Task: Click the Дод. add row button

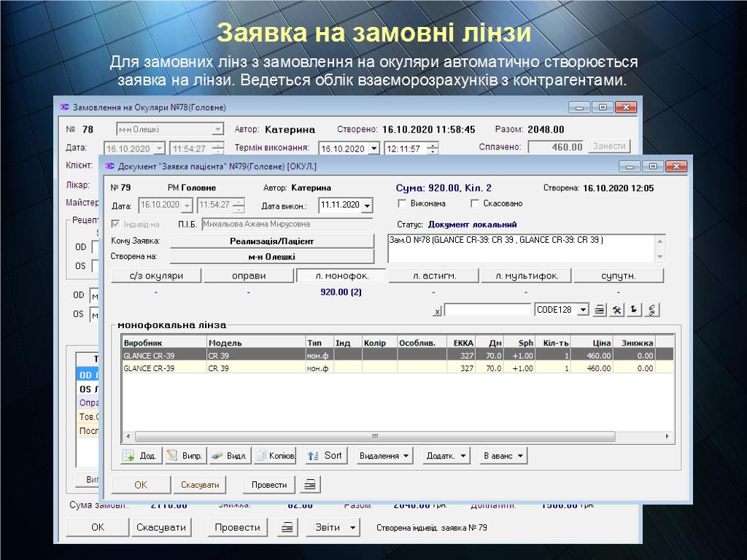Action: (139, 456)
